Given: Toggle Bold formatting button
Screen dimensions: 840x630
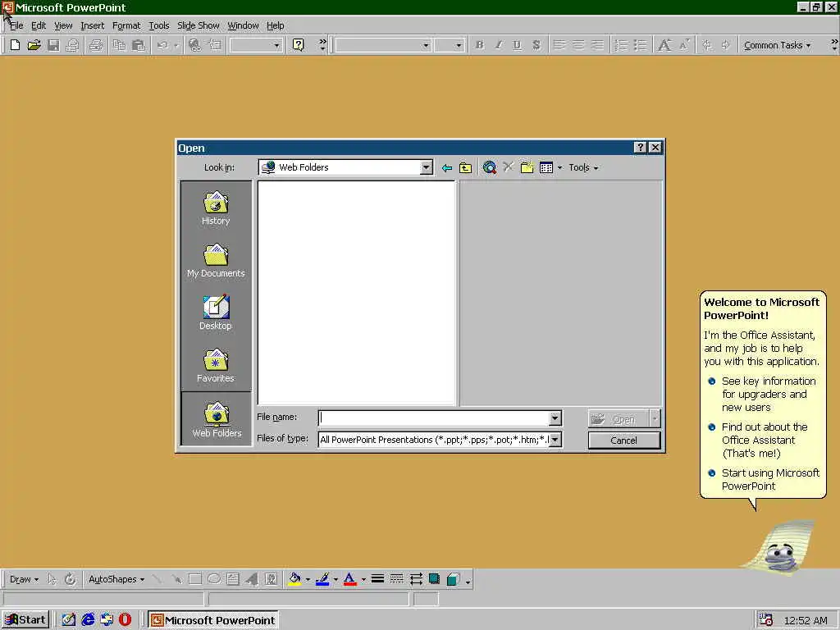Looking at the screenshot, I should 479,45.
